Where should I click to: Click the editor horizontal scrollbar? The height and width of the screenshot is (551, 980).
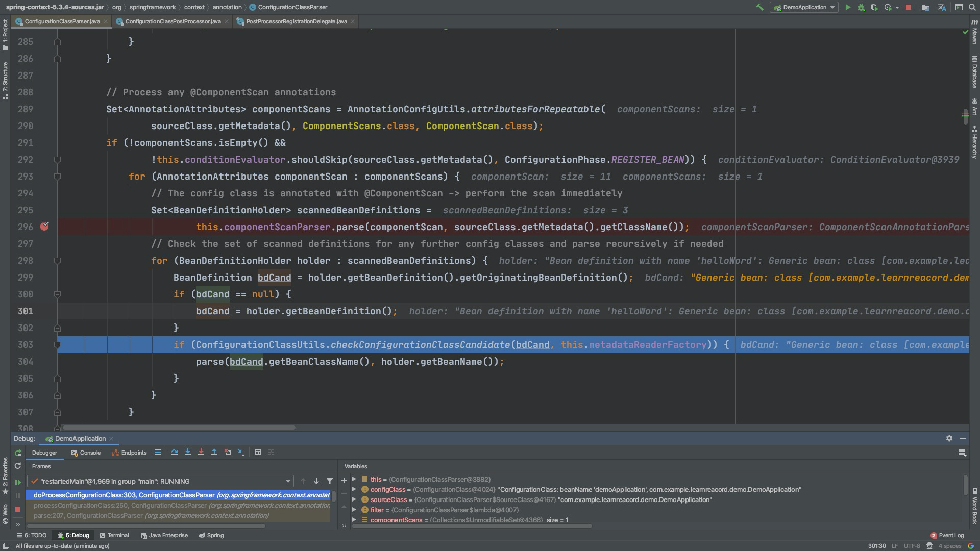pos(179,428)
